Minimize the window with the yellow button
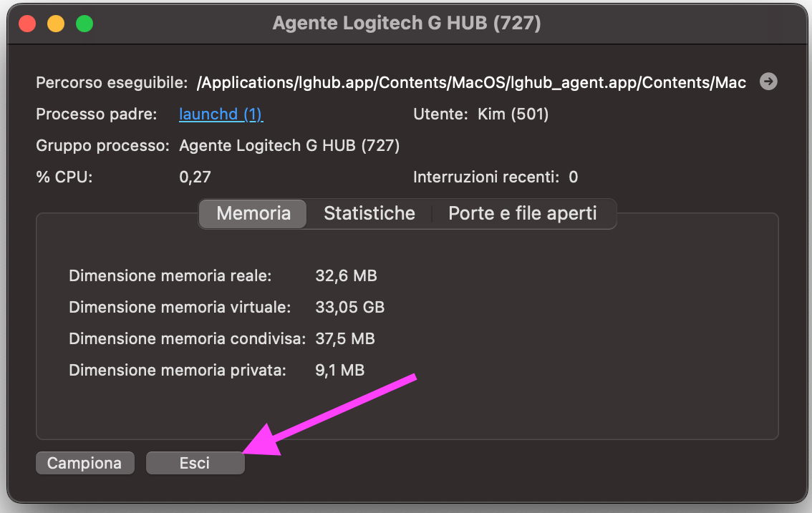The height and width of the screenshot is (513, 812). coord(56,24)
